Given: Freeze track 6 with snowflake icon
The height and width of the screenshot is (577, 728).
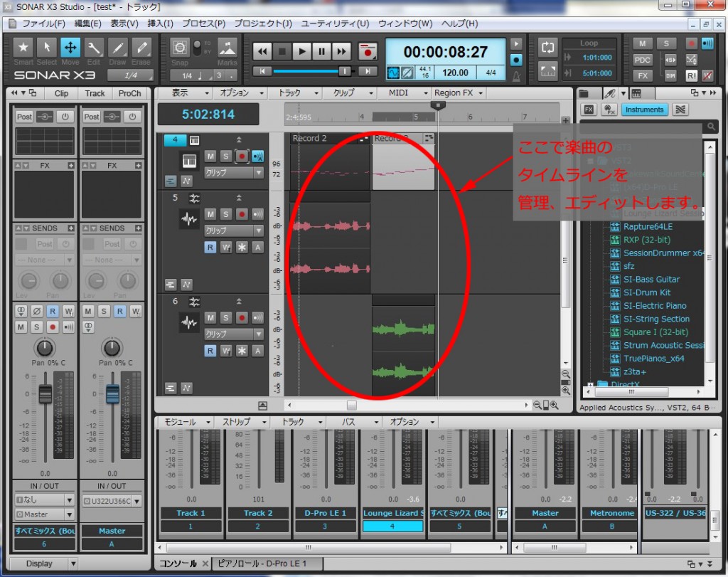Looking at the screenshot, I should [242, 351].
